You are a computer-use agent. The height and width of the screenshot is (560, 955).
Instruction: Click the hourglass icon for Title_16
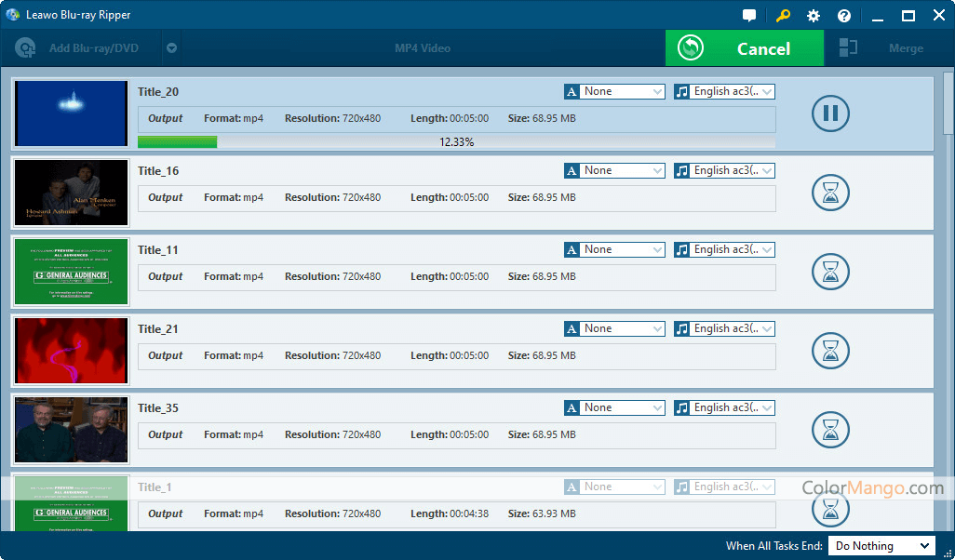[830, 193]
